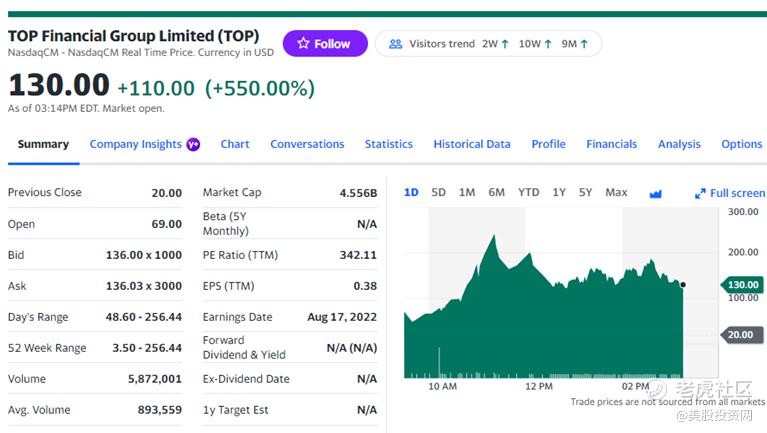Screen dimensions: 767x433
Task: Click the Full screen link
Action: [737, 193]
